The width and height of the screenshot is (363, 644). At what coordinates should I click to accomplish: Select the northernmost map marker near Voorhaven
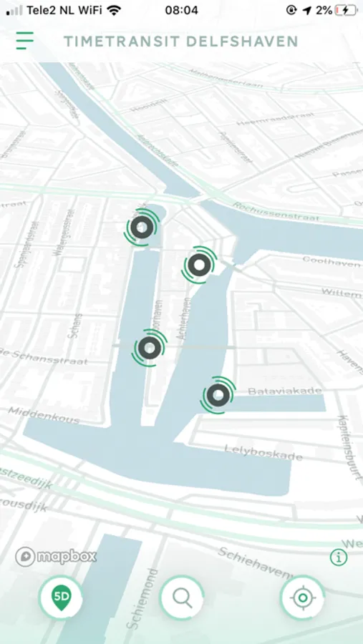click(142, 227)
